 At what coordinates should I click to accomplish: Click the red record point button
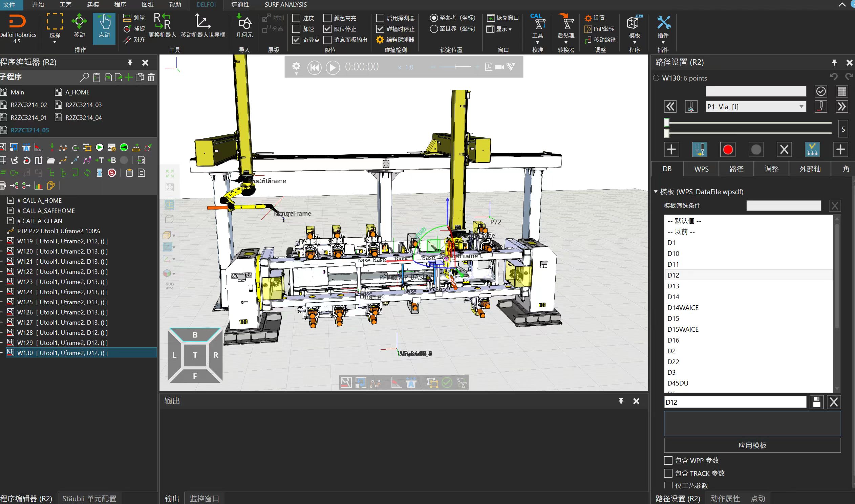[728, 150]
